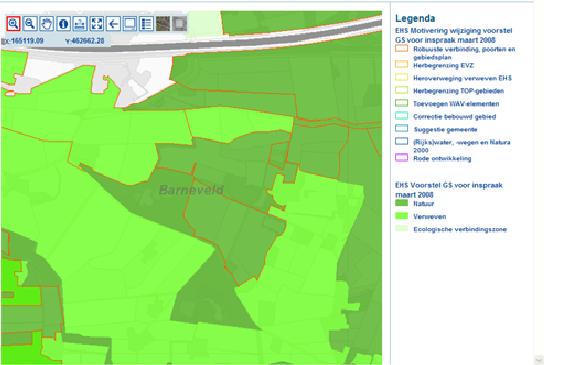
Task: Switch to gray base map thumbnail
Action: 180,24
